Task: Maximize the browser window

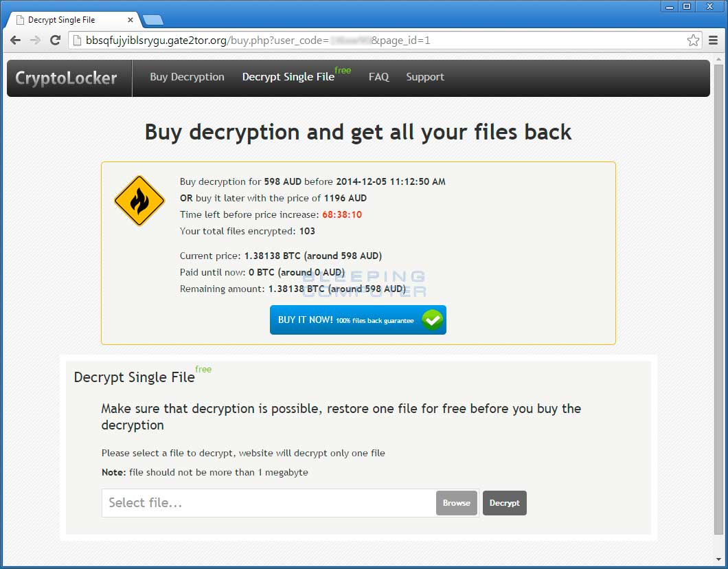Action: (687, 6)
